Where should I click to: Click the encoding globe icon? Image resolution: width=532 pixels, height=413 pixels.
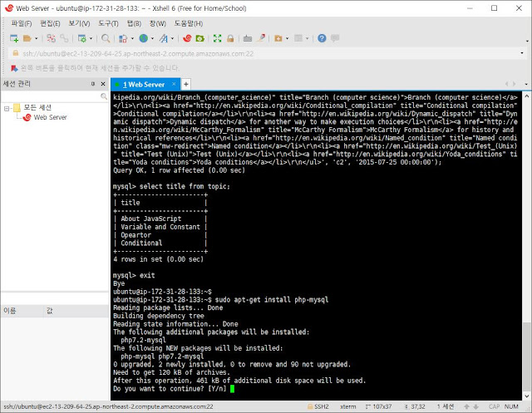click(144, 38)
